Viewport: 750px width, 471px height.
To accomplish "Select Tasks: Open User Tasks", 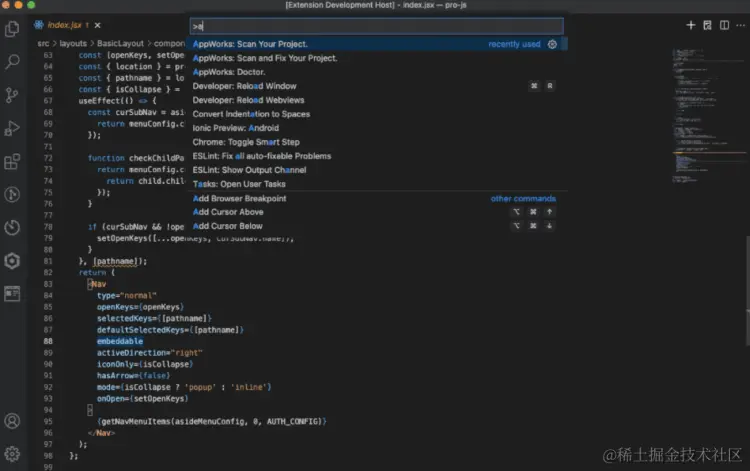I will pyautogui.click(x=376, y=184).
